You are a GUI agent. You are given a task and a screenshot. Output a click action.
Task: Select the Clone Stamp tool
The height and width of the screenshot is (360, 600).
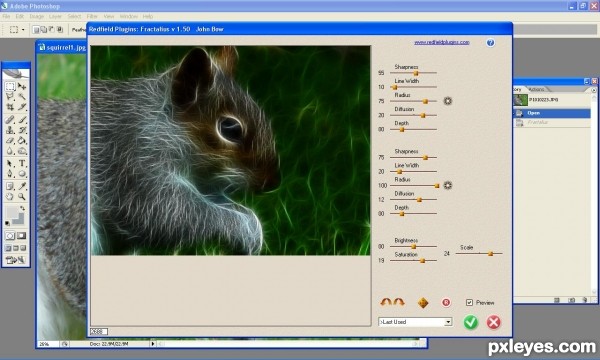point(10,130)
